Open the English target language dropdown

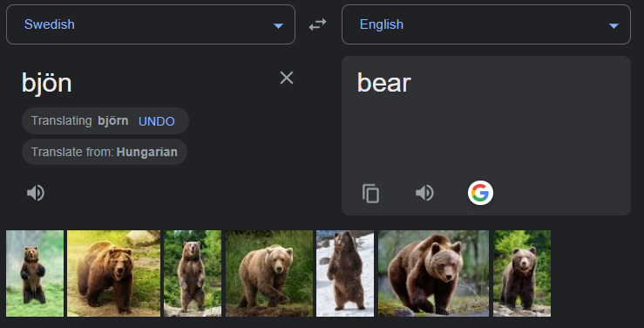coord(486,24)
